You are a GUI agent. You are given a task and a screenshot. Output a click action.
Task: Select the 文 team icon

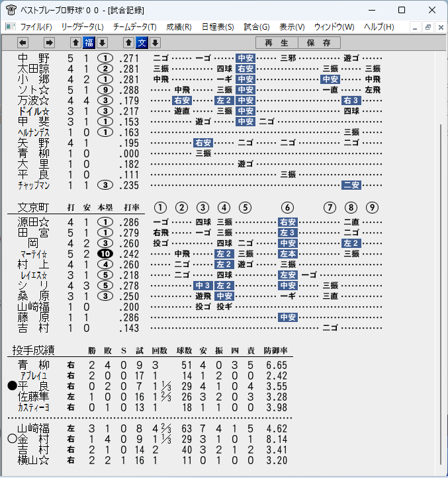pyautogui.click(x=142, y=43)
